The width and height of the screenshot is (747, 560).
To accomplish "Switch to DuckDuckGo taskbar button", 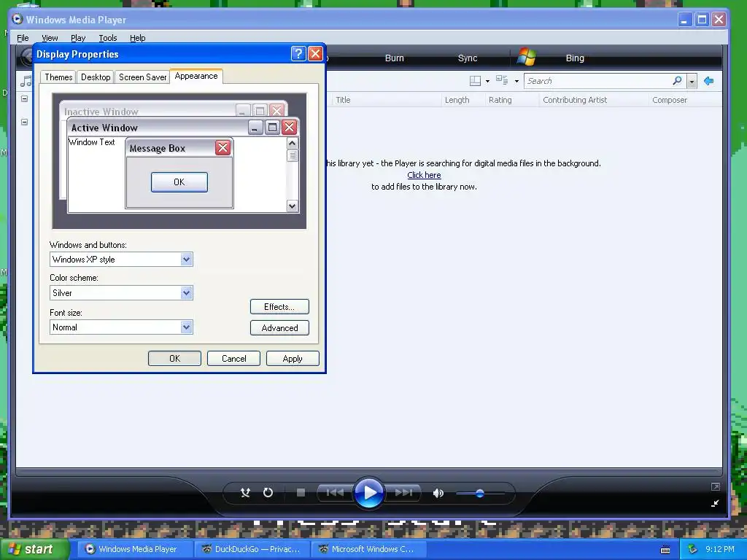I will (x=252, y=549).
